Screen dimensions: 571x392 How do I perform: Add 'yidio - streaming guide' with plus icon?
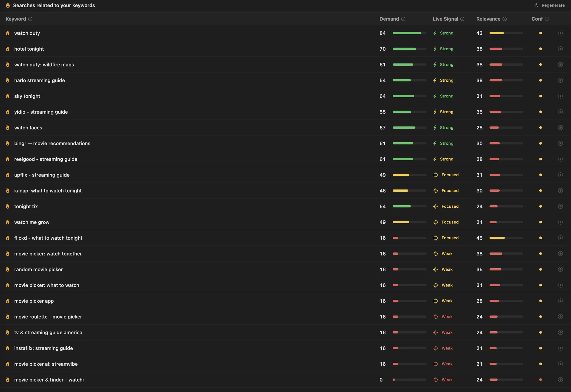point(560,112)
